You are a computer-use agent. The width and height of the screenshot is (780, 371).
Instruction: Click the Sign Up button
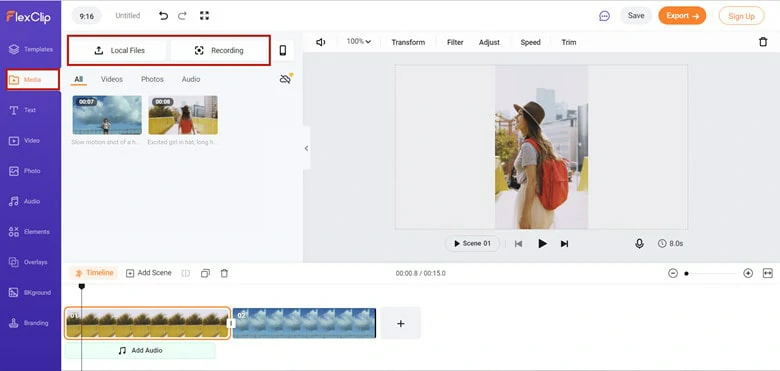point(741,16)
